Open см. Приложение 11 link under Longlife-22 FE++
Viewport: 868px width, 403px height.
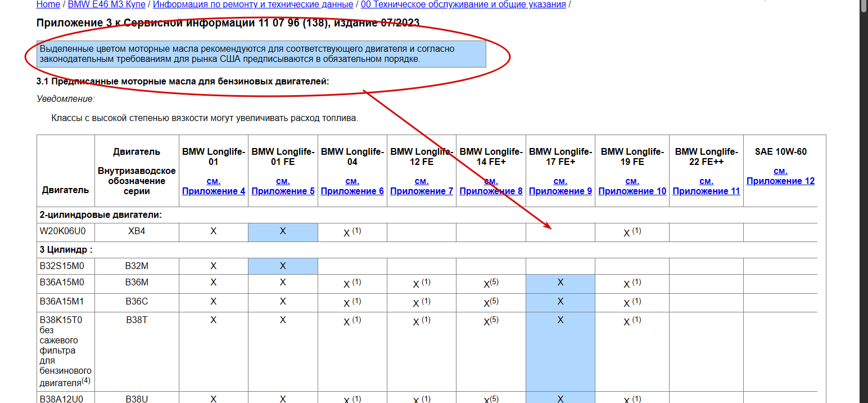(707, 186)
